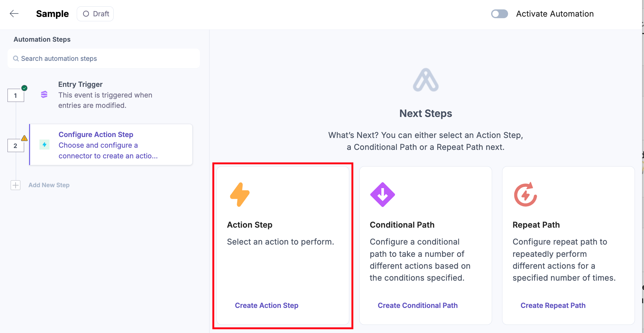Click Create Conditional Path link

[x=418, y=305]
